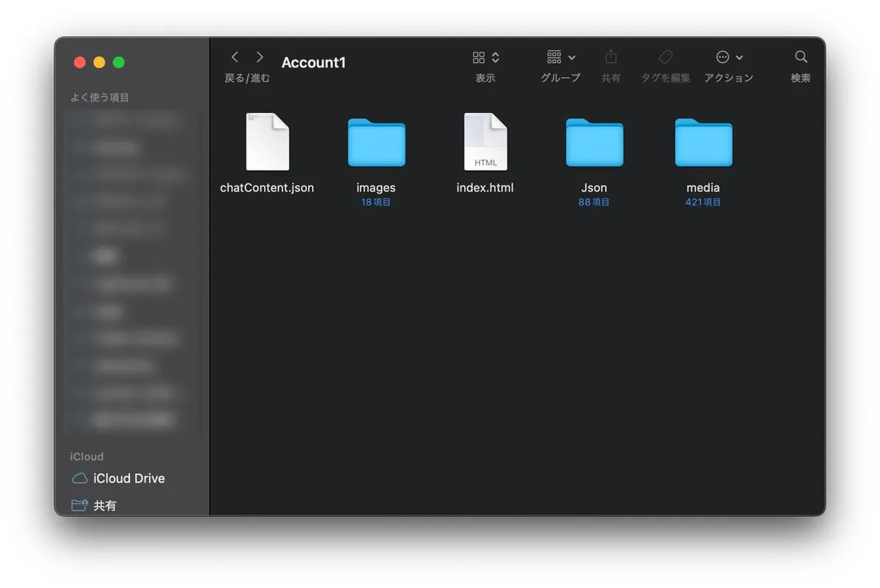Click the chatContent.json file name

point(267,188)
